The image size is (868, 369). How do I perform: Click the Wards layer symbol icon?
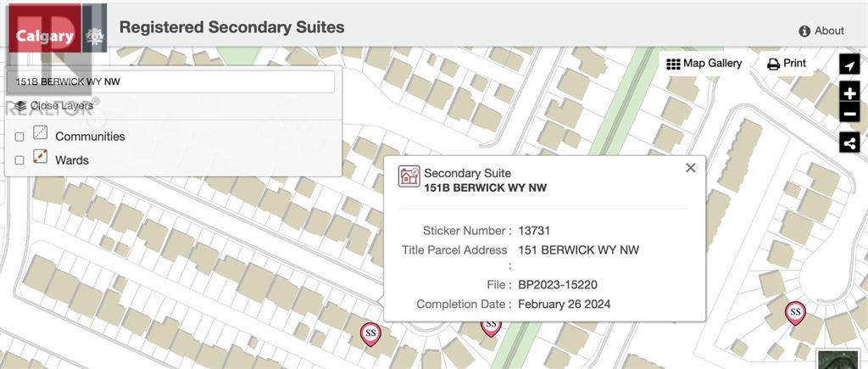[40, 157]
